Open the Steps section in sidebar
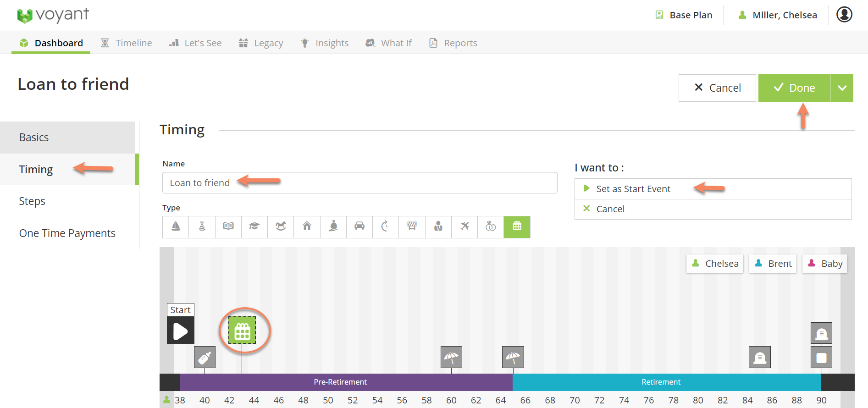This screenshot has height=408, width=868. (32, 201)
